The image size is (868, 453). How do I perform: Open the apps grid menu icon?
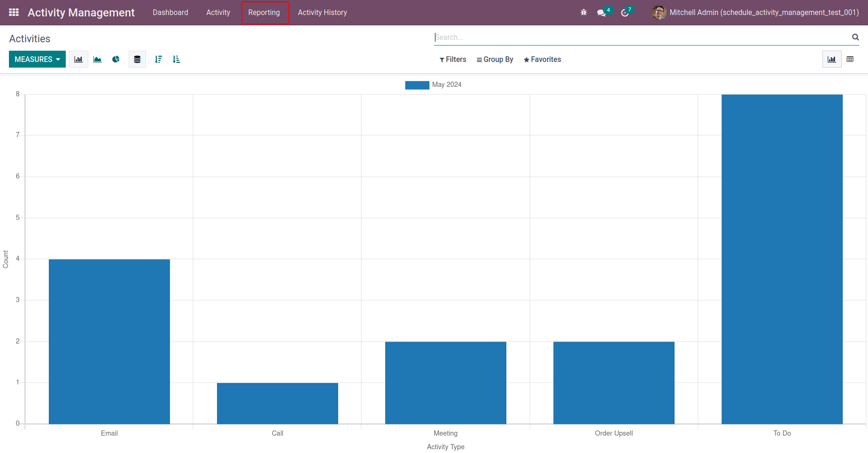14,13
